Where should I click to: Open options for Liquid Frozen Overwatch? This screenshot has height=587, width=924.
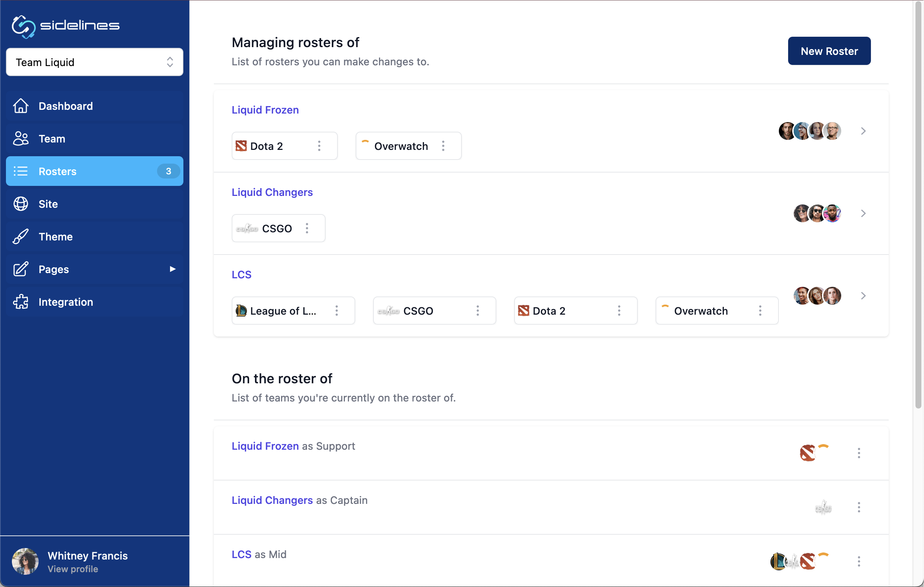click(x=443, y=146)
